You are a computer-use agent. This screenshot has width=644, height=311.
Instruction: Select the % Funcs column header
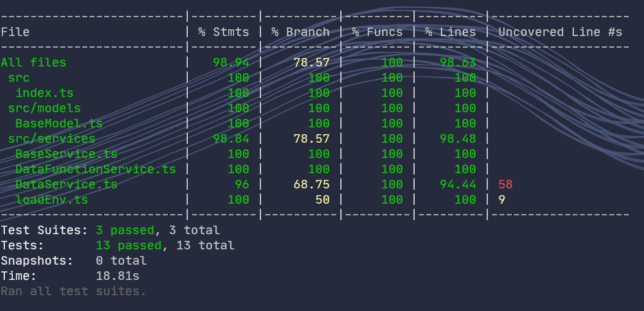(377, 32)
